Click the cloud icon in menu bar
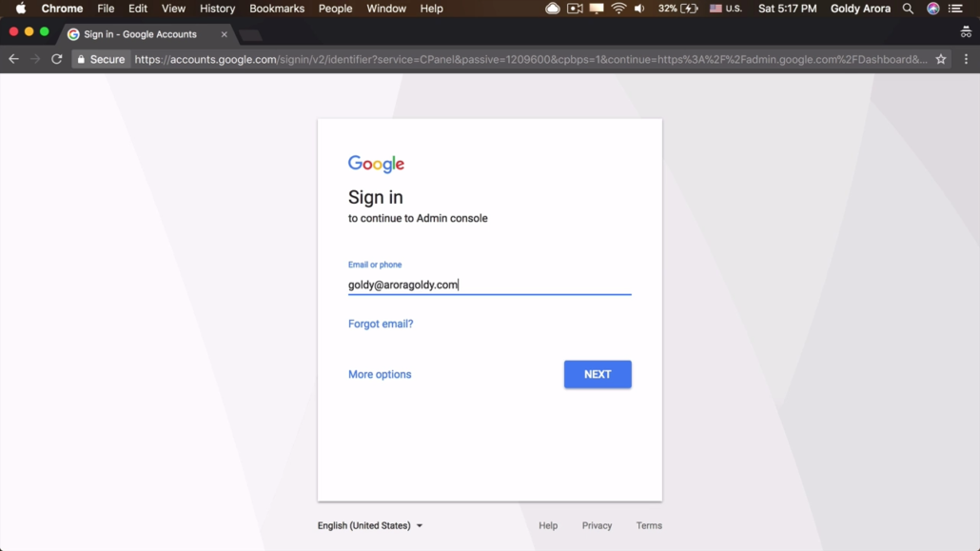 [553, 9]
